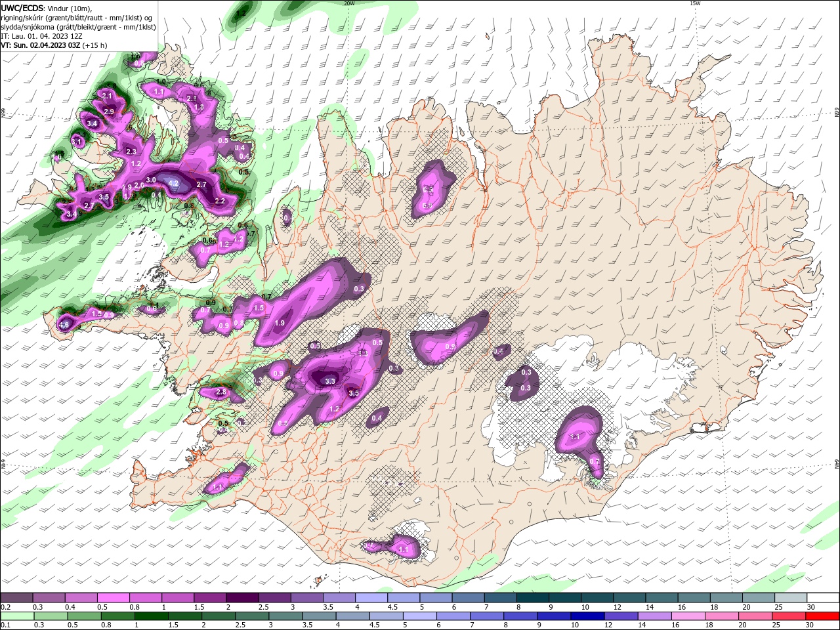Viewport: 840px width, 630px height.
Task: Select the dark green 1 swatch in lower legend row
Action: coord(152,616)
